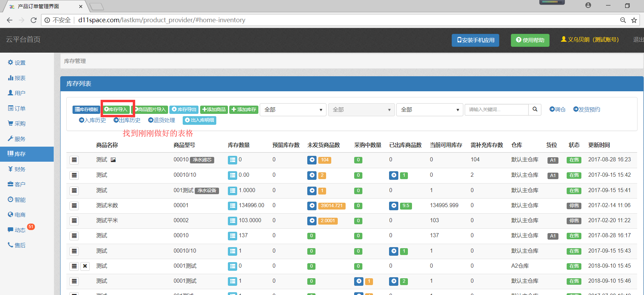Open the 用户 users sidebar item
Screen dimensions: 644x295
point(17,93)
